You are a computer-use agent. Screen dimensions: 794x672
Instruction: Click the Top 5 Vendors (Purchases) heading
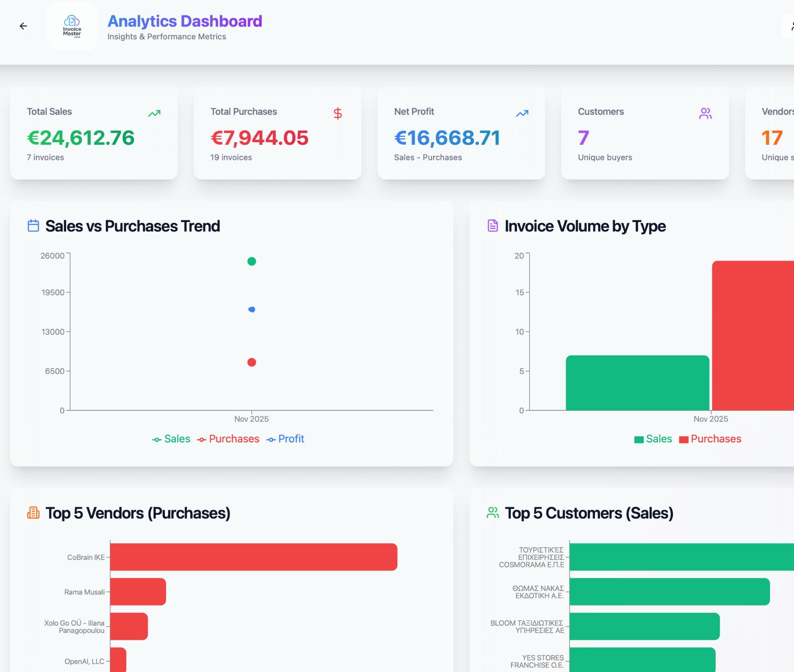pos(138,513)
